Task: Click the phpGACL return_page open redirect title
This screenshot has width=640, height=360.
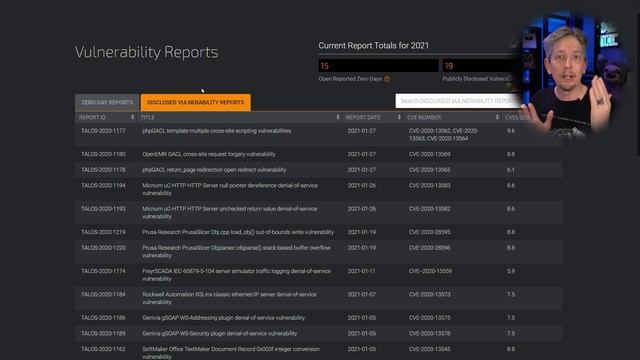Action: coord(214,170)
